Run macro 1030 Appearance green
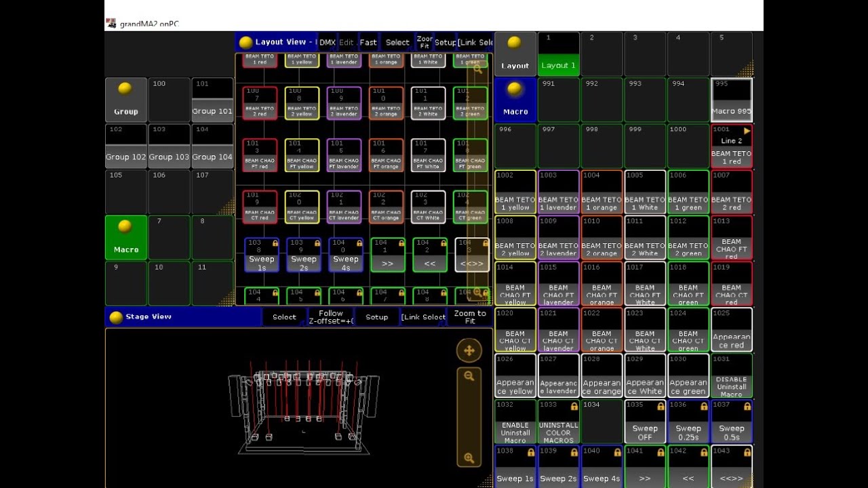This screenshot has height=488, width=868. coord(688,375)
